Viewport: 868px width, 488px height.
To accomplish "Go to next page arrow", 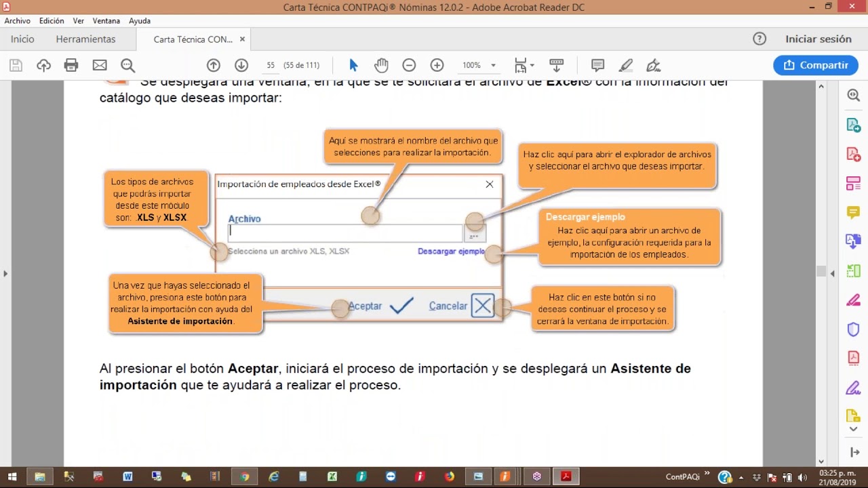I will (x=241, y=65).
